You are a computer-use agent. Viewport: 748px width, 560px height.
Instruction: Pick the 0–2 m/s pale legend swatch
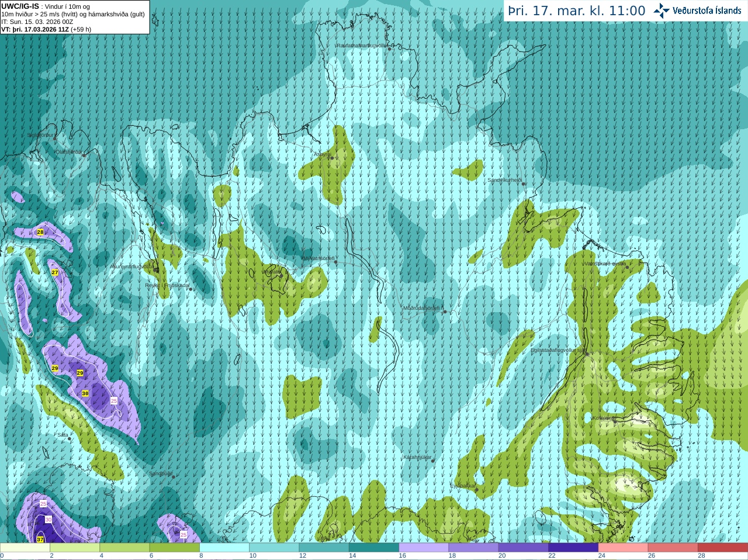(25, 548)
